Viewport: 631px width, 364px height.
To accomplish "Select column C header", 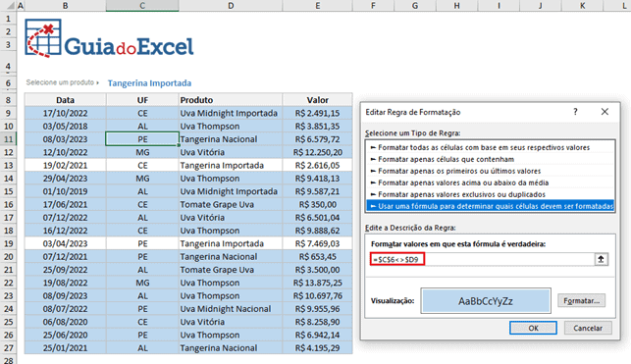I will (x=142, y=6).
